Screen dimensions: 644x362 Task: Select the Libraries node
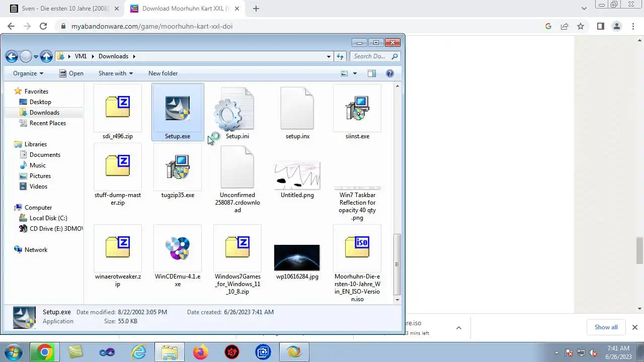(x=35, y=144)
